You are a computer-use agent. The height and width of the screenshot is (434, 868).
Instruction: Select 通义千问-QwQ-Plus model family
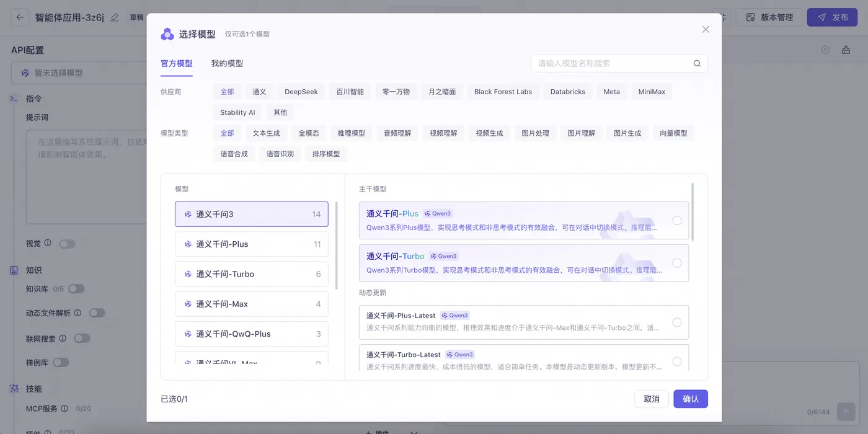pos(251,334)
